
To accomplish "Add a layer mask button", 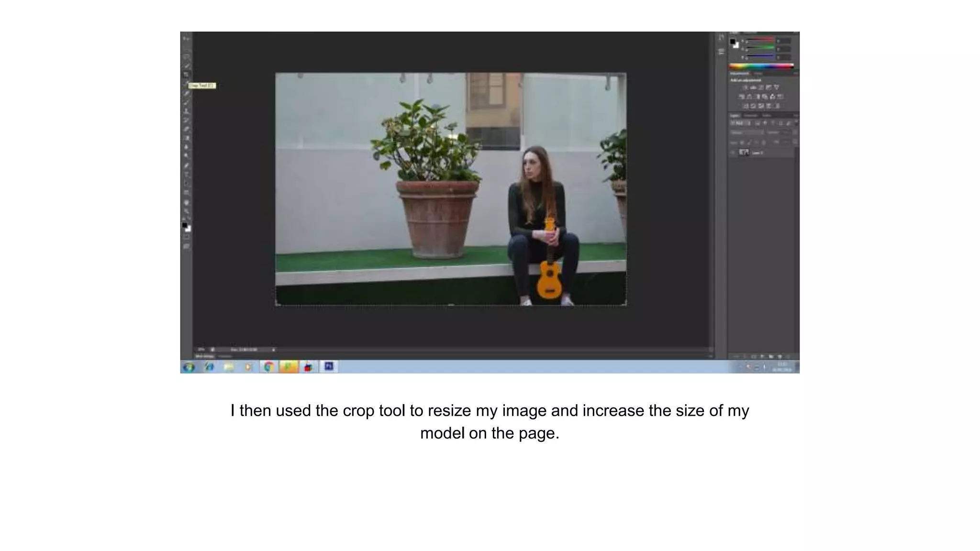I will click(754, 357).
